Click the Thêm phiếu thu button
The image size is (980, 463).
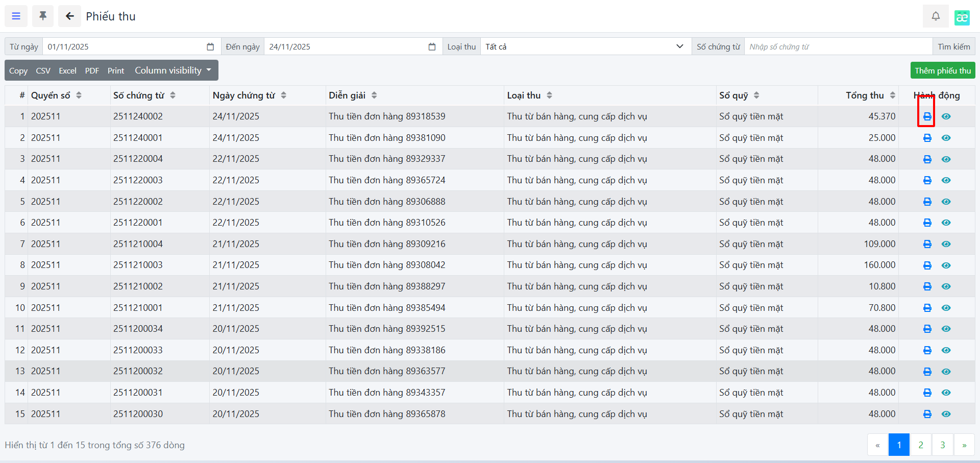pyautogui.click(x=942, y=70)
